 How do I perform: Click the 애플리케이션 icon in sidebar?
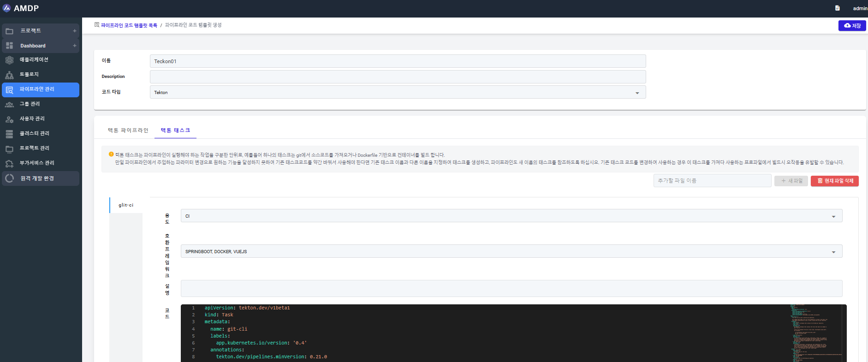(x=9, y=60)
